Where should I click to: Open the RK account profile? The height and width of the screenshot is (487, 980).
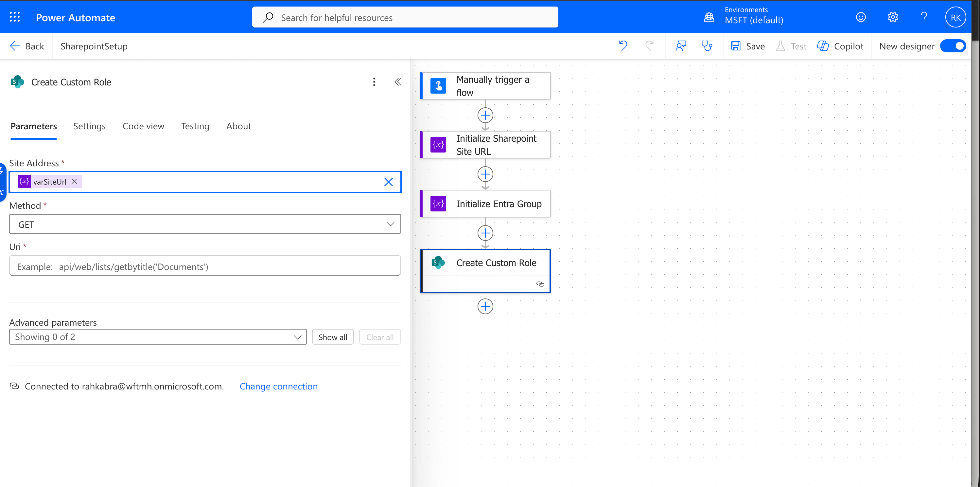955,18
